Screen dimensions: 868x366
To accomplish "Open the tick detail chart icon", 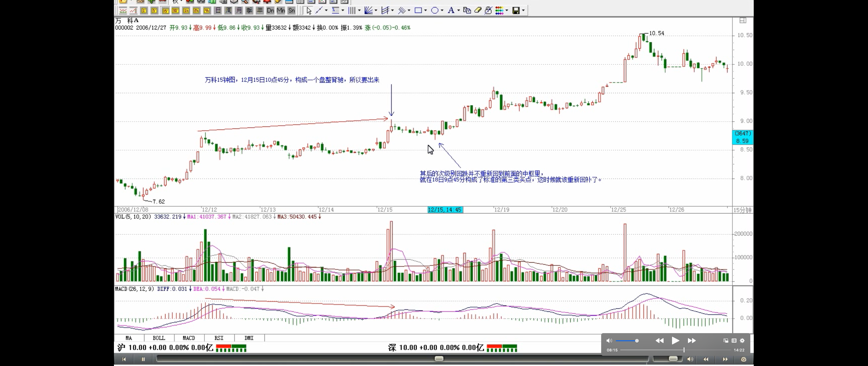I will click(133, 11).
